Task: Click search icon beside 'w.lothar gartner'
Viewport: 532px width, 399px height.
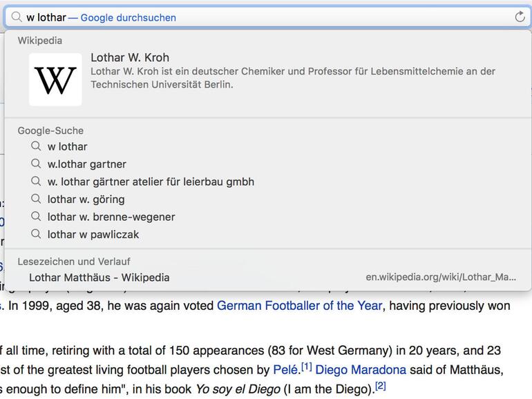Action: point(36,164)
